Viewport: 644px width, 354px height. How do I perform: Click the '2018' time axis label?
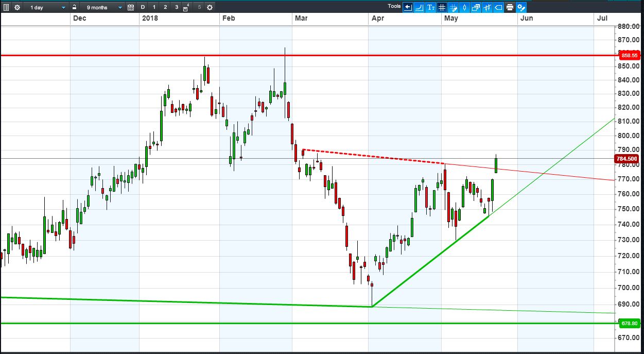150,18
